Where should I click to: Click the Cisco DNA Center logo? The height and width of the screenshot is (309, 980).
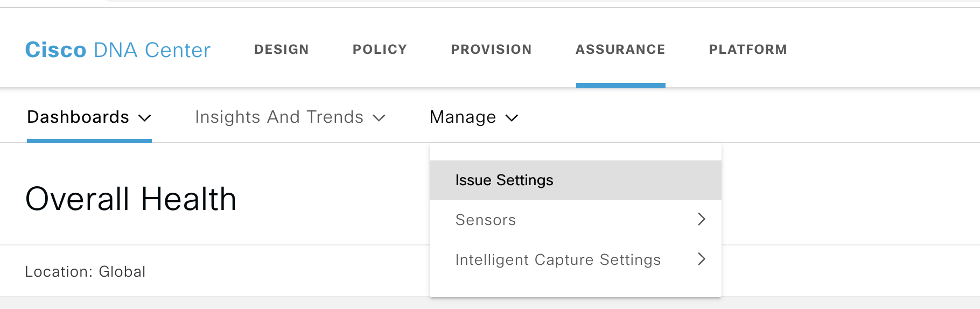(x=117, y=50)
